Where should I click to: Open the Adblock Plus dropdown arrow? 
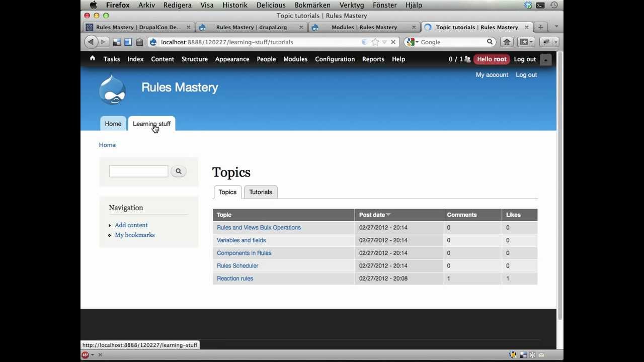92,355
